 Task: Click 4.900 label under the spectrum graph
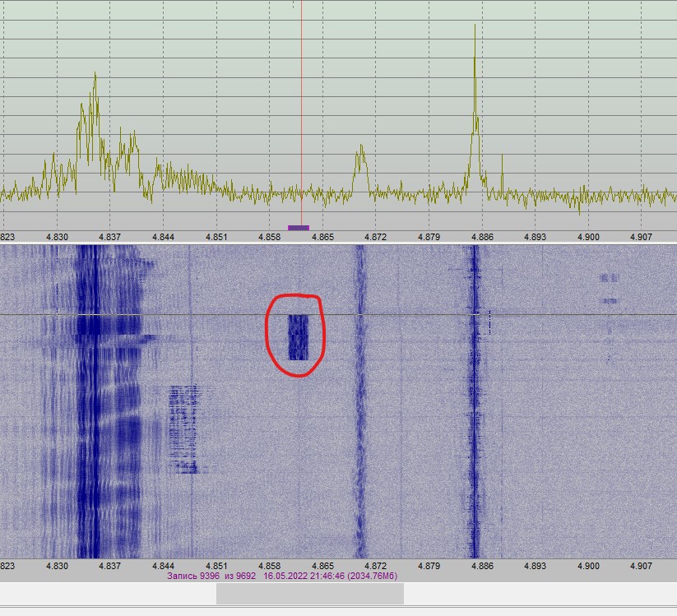pos(588,237)
